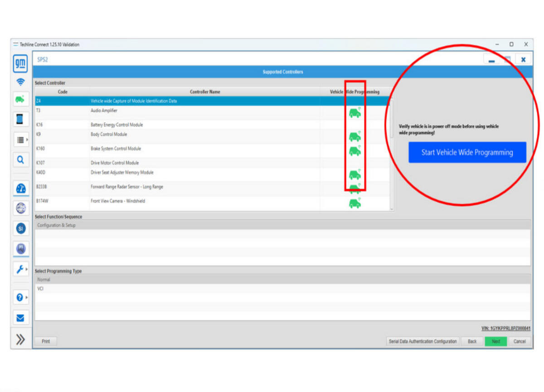Click the Audio Amplifier green car icon
Image resolution: width=544 pixels, height=392 pixels.
click(x=355, y=113)
